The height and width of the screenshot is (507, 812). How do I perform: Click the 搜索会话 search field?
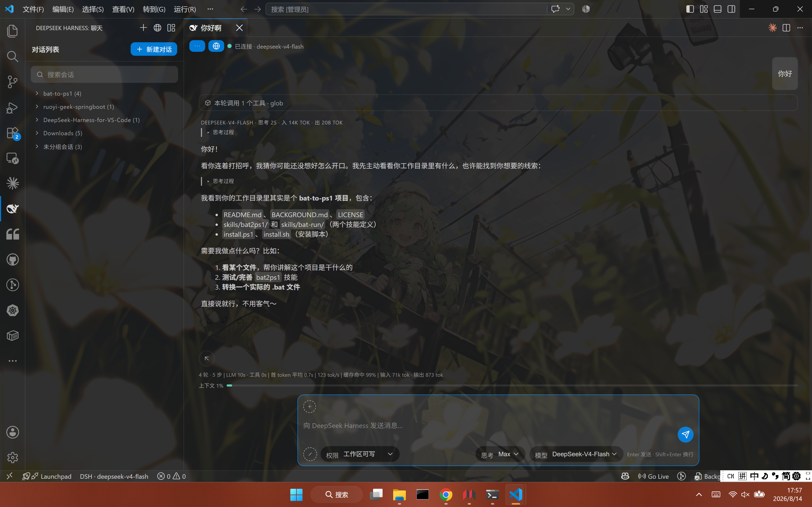point(104,75)
